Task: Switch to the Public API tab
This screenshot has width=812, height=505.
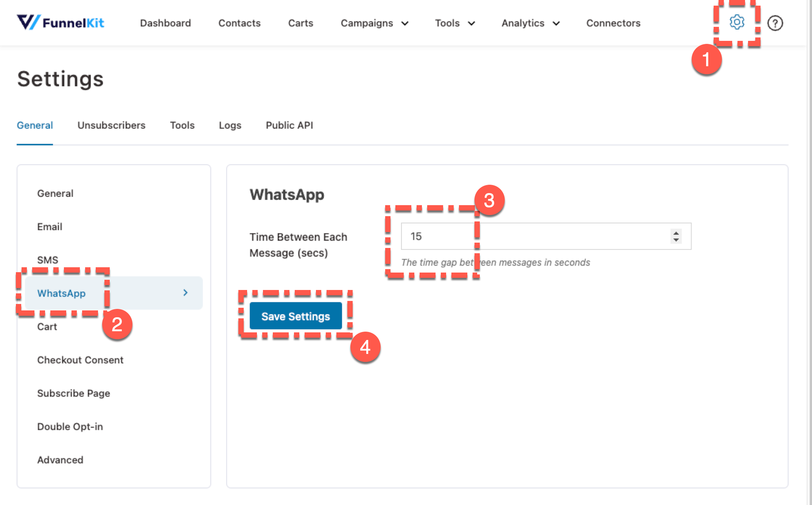Action: tap(289, 125)
